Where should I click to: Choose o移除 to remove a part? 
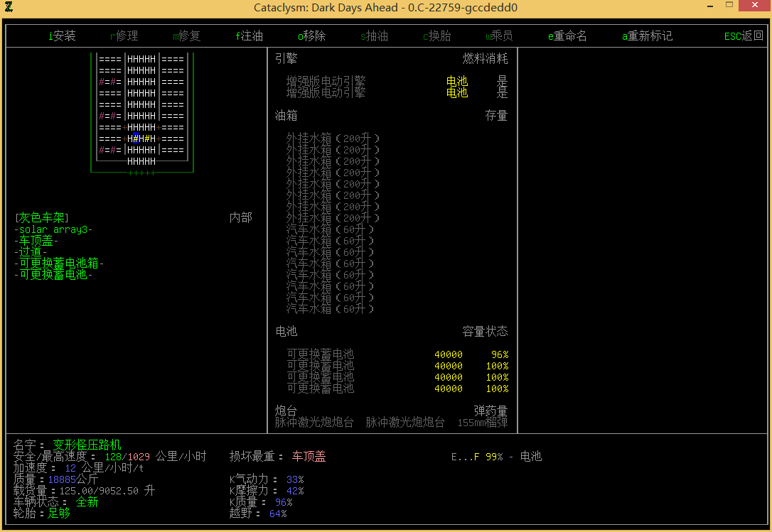pos(311,36)
